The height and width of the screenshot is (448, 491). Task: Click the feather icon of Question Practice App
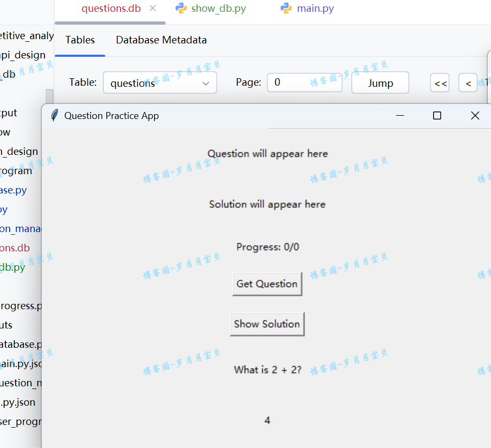(55, 116)
